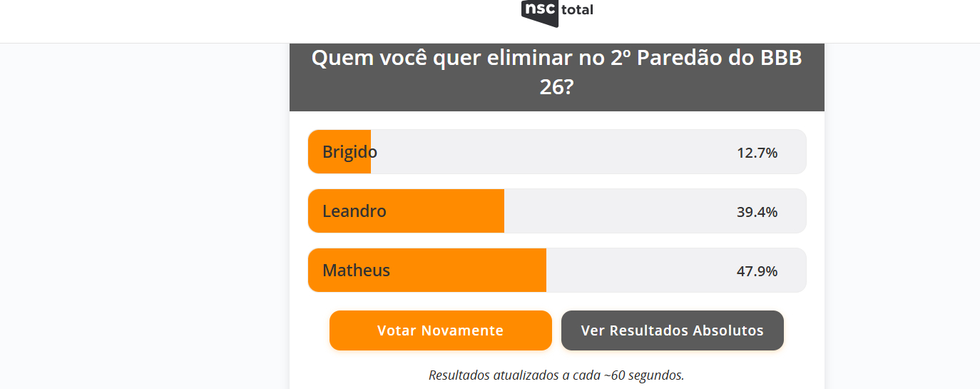This screenshot has width=980, height=389.
Task: Click the poll title about 2º Paredão
Action: click(x=556, y=58)
